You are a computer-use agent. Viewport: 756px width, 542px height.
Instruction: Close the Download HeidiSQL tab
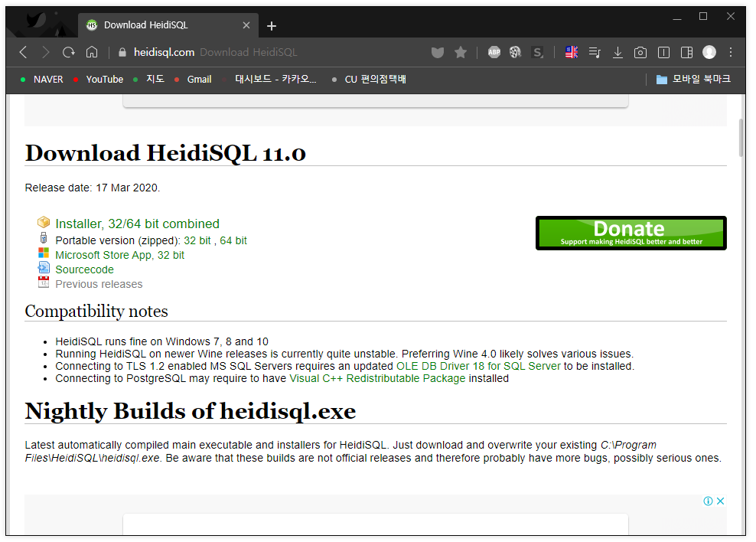pos(246,25)
